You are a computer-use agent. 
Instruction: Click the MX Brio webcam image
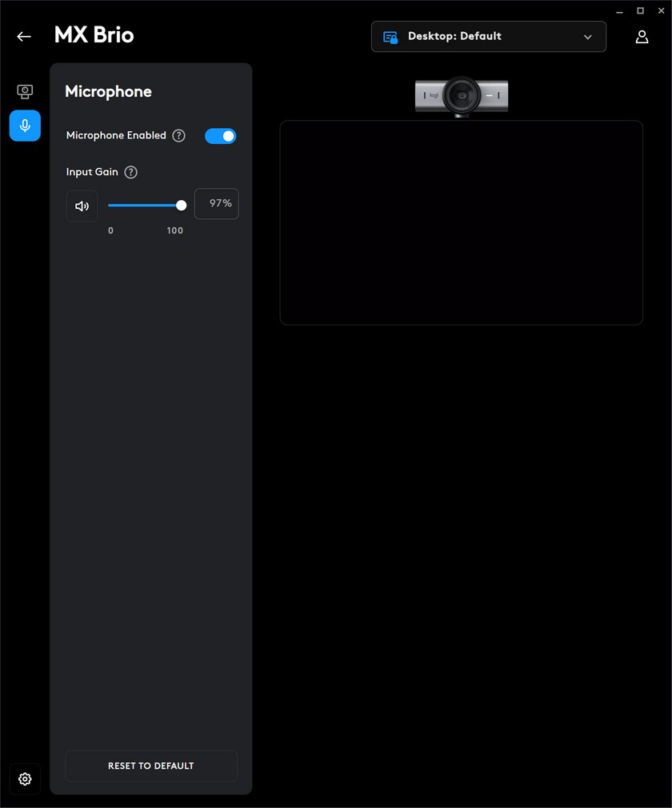pyautogui.click(x=462, y=96)
